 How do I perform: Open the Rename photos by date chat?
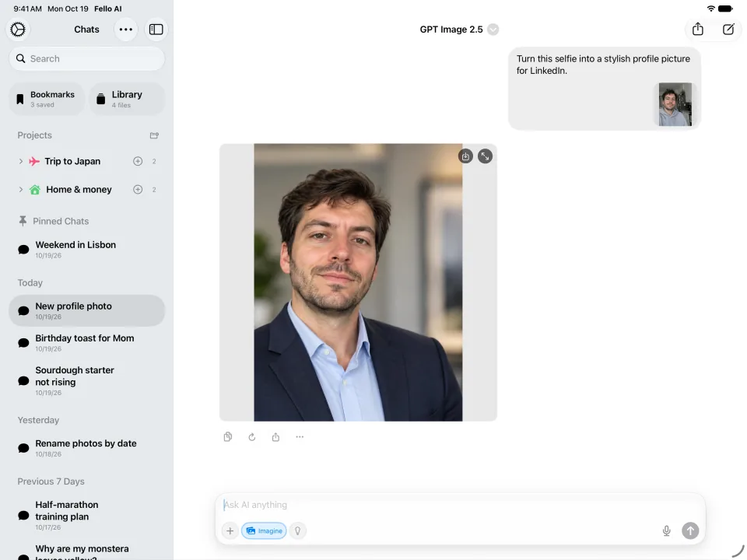pos(86,448)
